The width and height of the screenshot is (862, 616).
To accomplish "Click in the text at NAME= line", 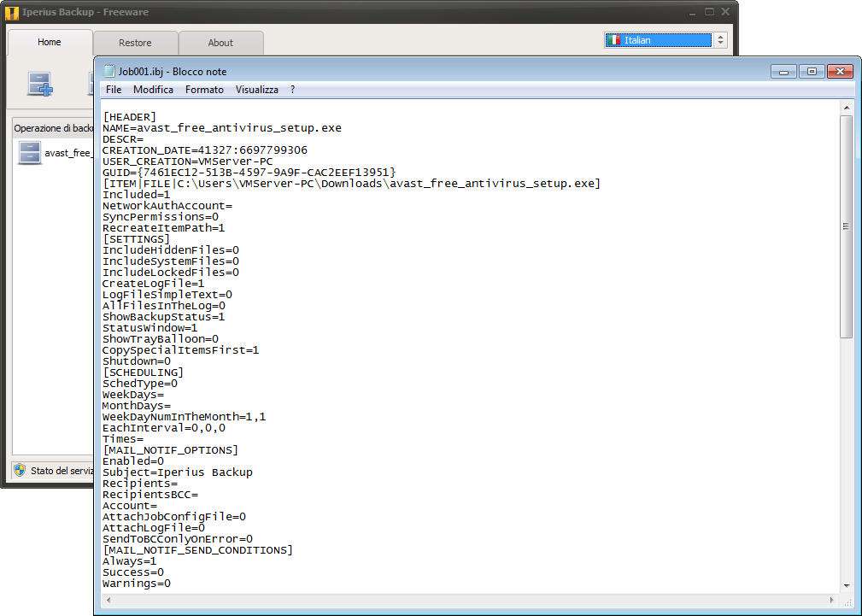I will coord(222,128).
